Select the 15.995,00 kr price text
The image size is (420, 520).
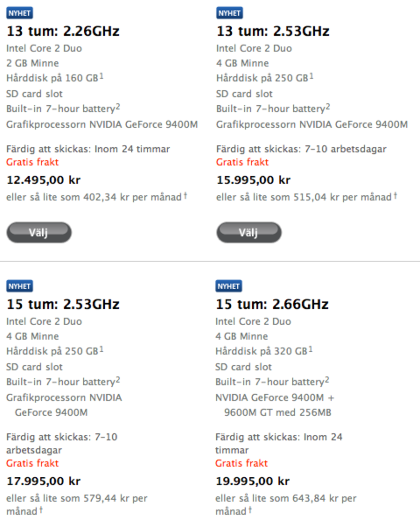coord(253,180)
